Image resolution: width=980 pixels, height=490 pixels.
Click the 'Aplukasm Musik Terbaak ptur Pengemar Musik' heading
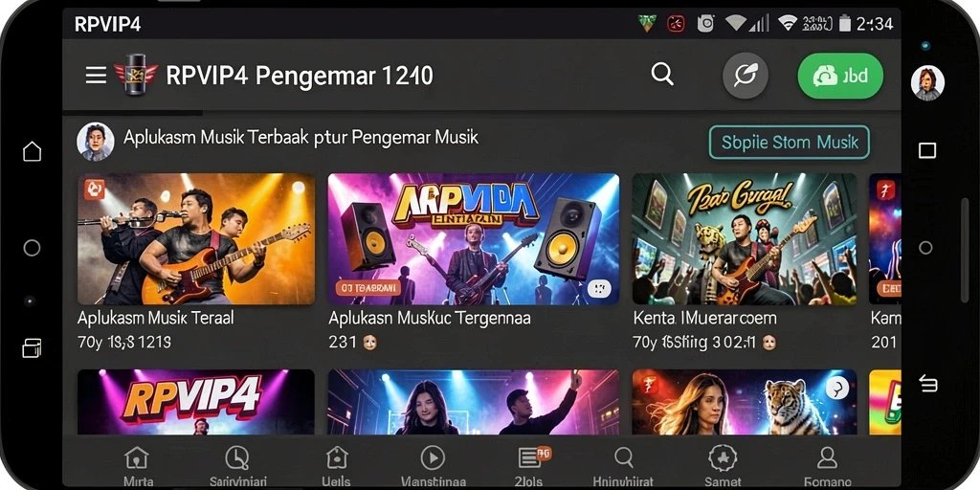tap(301, 138)
